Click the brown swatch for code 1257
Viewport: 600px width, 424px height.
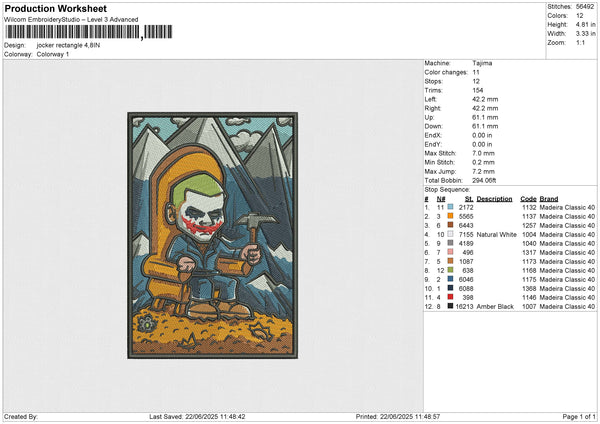[x=450, y=225]
